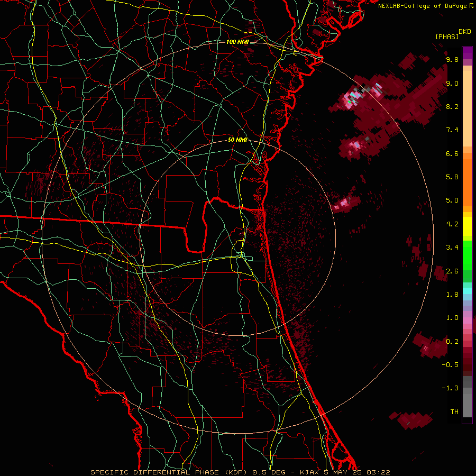This screenshot has width=476, height=476.
Task: Pick the peach color band on the scale
Action: (467, 109)
